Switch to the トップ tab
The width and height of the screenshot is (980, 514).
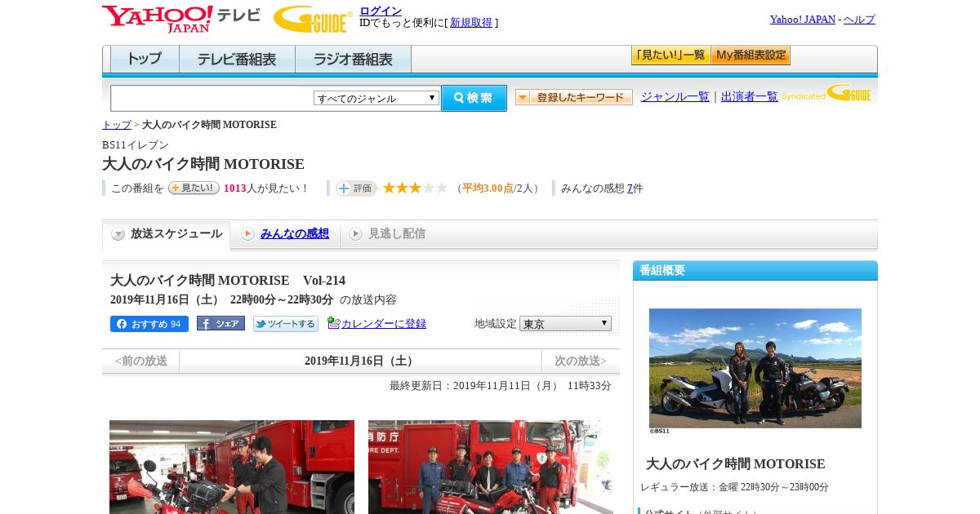pyautogui.click(x=145, y=60)
